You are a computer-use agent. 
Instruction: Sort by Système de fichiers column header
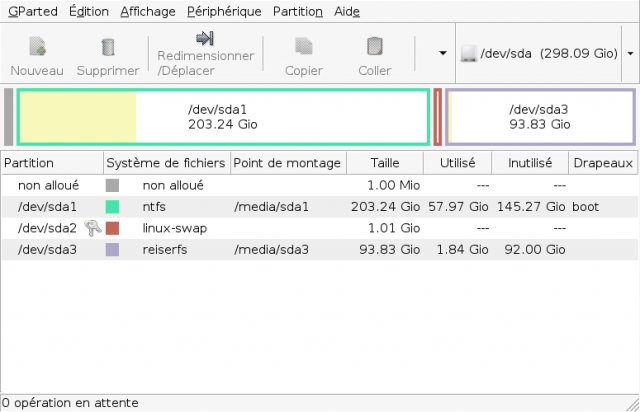(167, 163)
